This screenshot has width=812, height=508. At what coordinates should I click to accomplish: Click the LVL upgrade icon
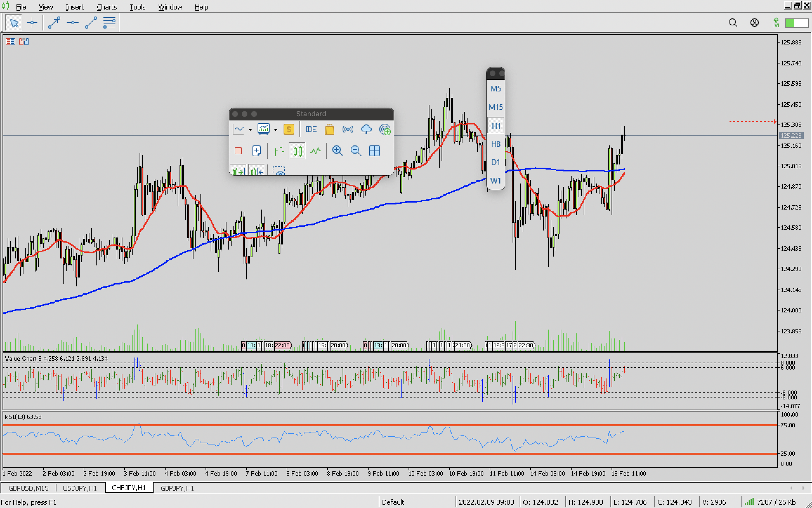[x=776, y=23]
